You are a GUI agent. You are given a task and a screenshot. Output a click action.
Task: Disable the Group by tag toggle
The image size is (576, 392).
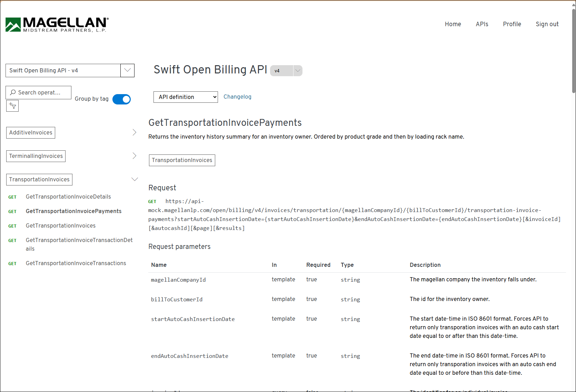point(121,99)
